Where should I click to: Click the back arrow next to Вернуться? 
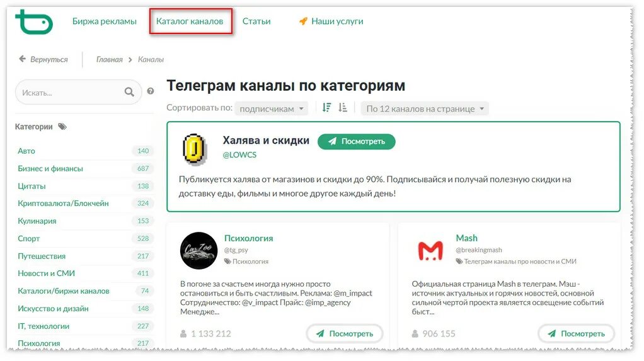pyautogui.click(x=22, y=59)
